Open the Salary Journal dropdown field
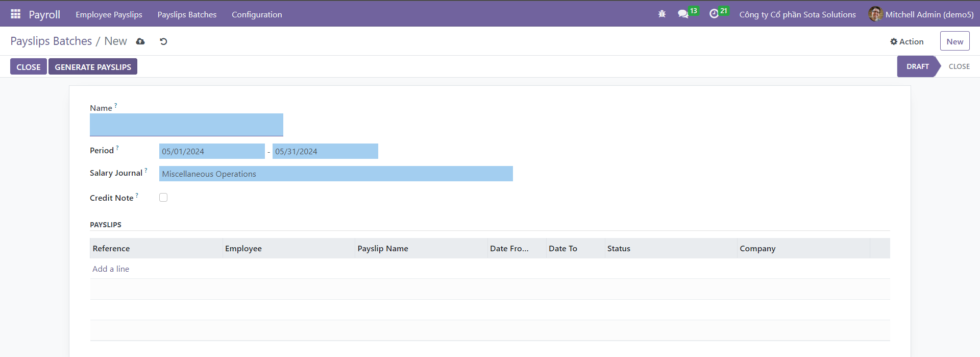The image size is (980, 357). coord(335,174)
